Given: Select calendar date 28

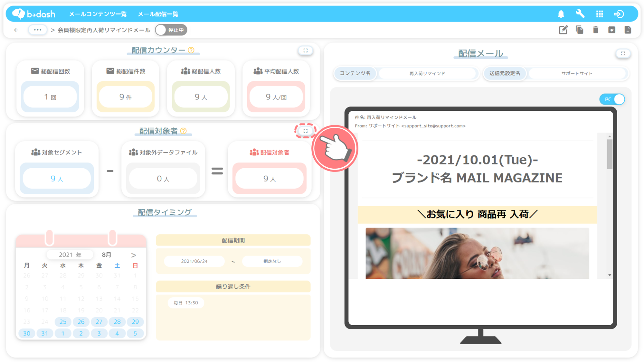Looking at the screenshot, I should coord(117,322).
